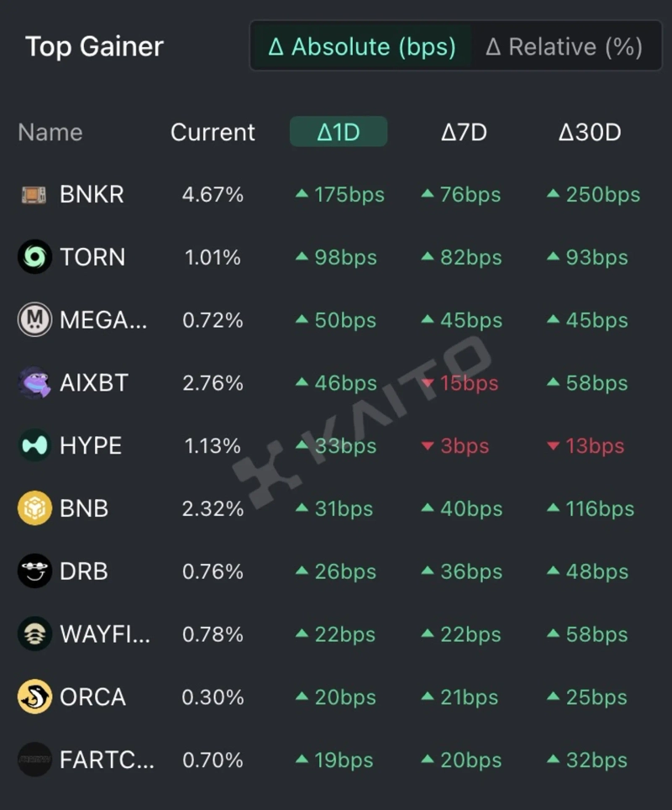Click the BNKR token icon
Viewport: 672px width, 810px height.
(x=34, y=195)
